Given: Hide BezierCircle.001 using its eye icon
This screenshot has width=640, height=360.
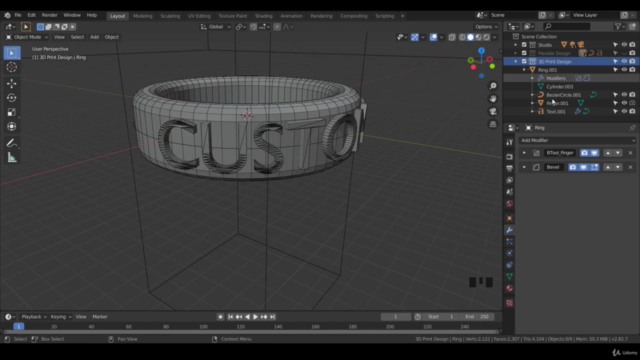Looking at the screenshot, I should click(x=624, y=95).
